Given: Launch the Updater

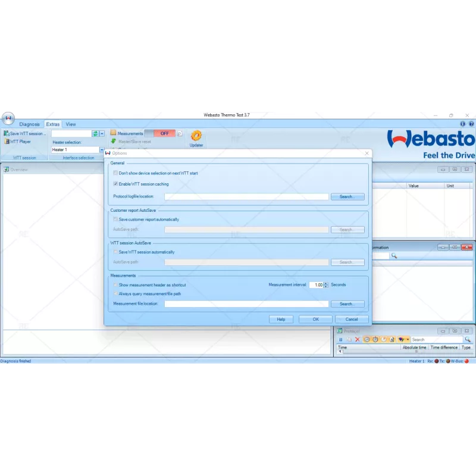Looking at the screenshot, I should pos(196,137).
